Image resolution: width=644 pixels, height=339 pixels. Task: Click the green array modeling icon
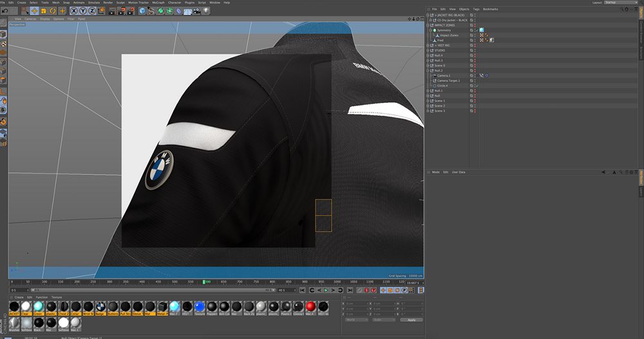tap(169, 11)
